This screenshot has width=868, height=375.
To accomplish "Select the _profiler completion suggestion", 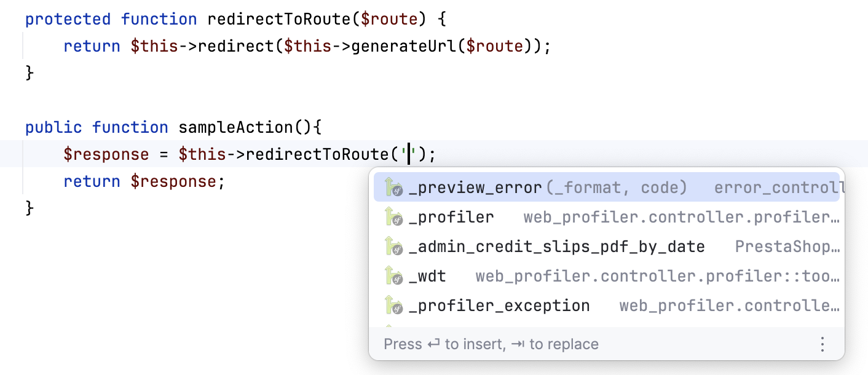I will pyautogui.click(x=451, y=216).
